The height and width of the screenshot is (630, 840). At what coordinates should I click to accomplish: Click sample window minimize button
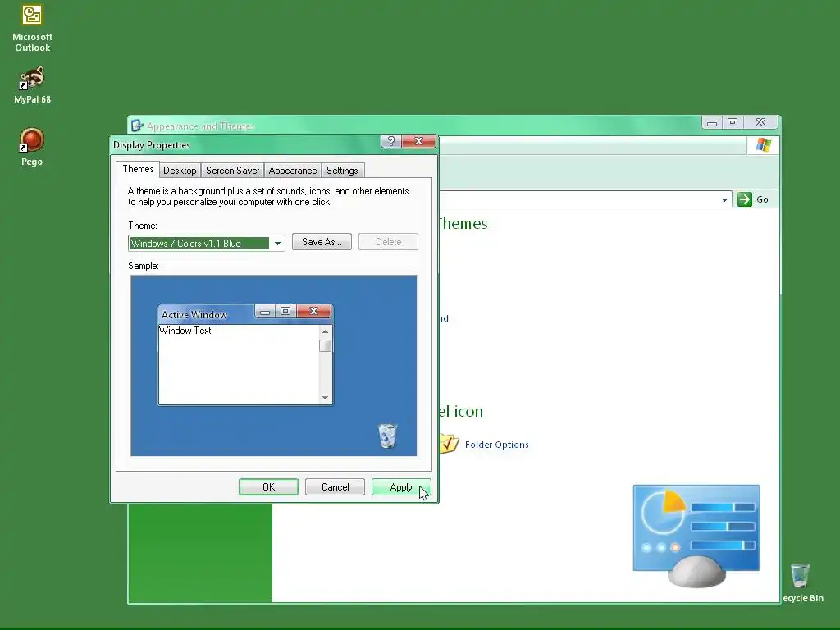pyautogui.click(x=265, y=311)
